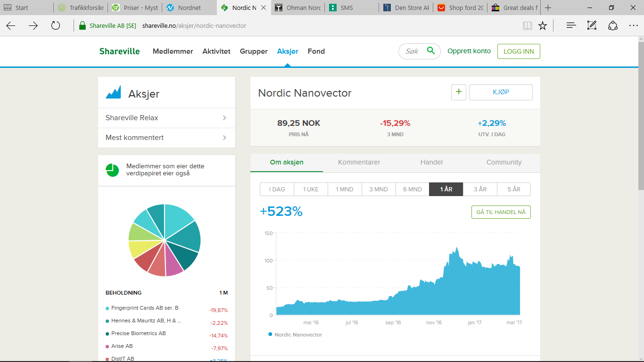Switch to the Priser - Myst tab
Viewport: 644px width, 362px height.
click(135, 8)
